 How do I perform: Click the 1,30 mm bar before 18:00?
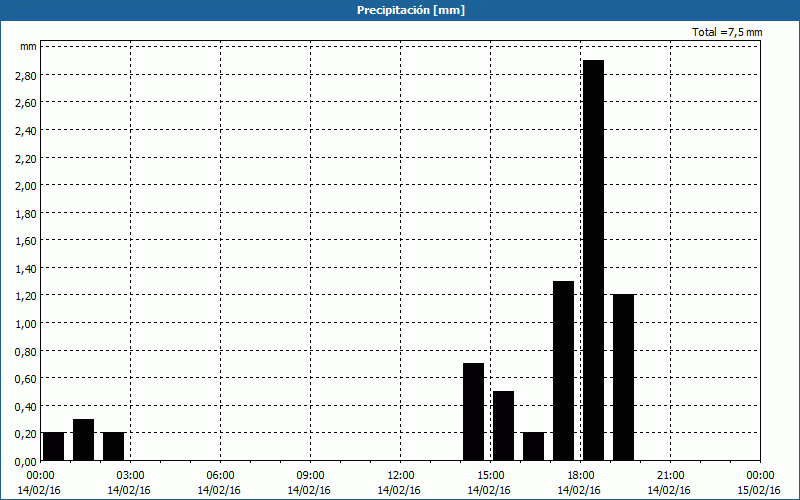click(563, 371)
